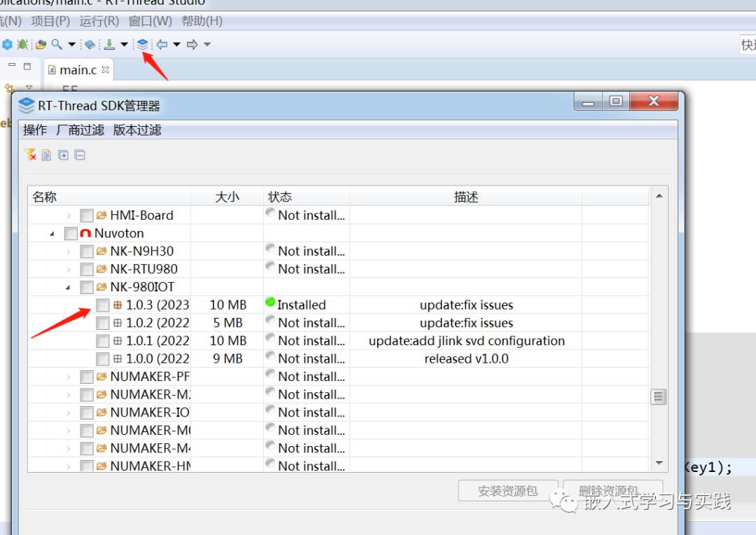Expand the NUMAKER-PF tree node
The width and height of the screenshot is (756, 535).
[x=68, y=377]
